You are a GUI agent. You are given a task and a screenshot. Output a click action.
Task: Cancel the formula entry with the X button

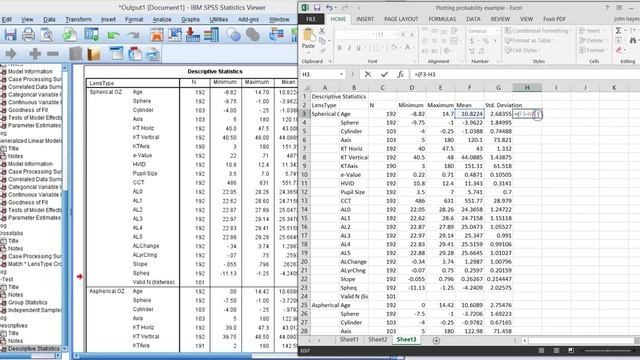[368, 74]
